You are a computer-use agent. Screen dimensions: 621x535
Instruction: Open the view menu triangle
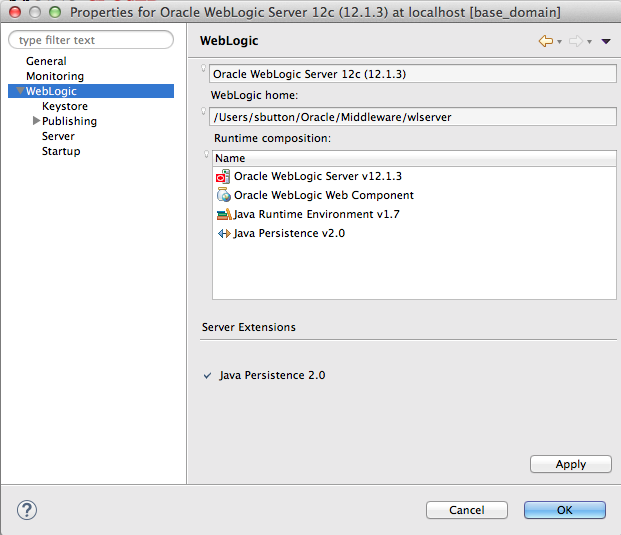tap(606, 41)
